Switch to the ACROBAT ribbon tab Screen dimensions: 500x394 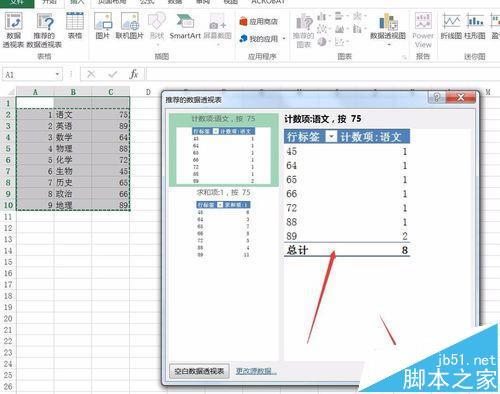point(268,2)
